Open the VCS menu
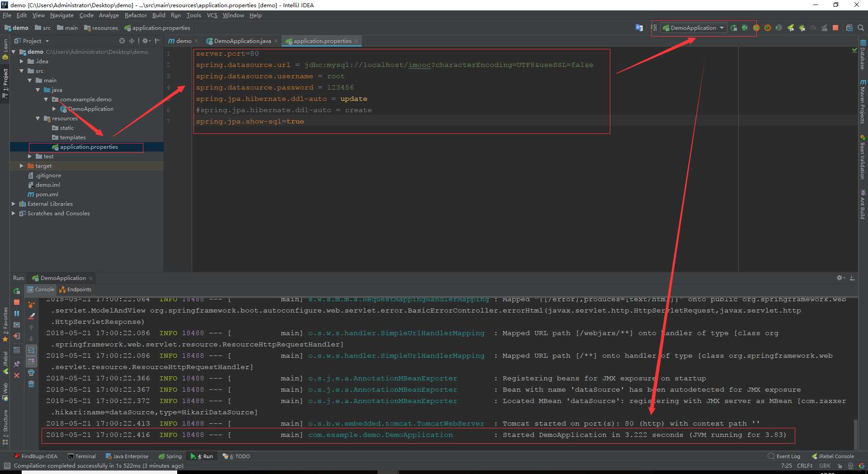868x474 pixels. 212,15
